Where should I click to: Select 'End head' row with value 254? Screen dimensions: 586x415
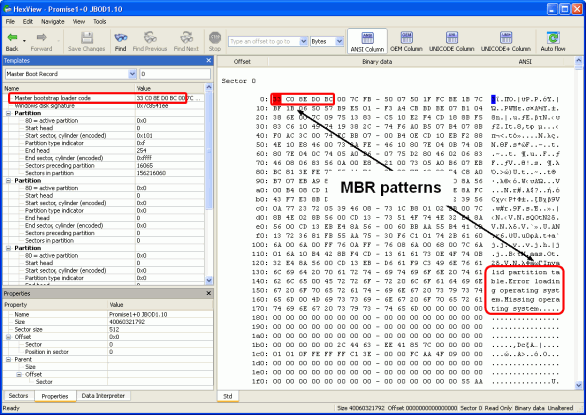104,151
